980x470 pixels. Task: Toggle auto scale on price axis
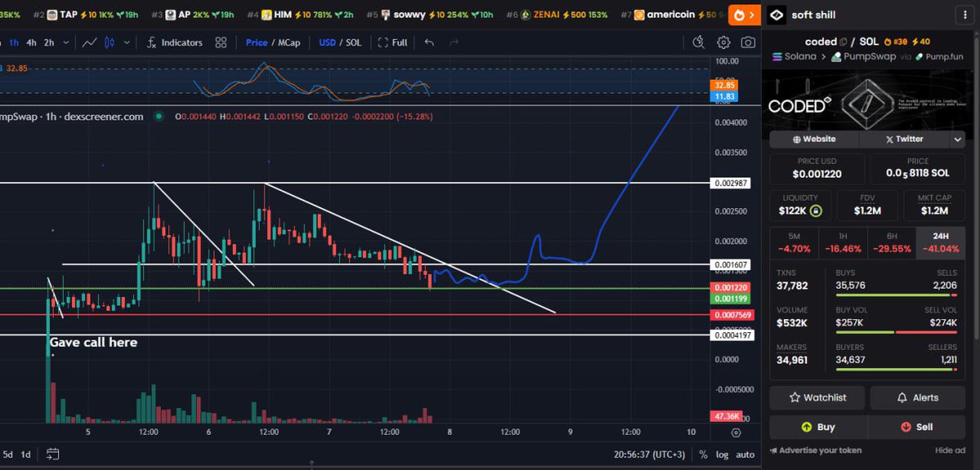click(x=745, y=454)
